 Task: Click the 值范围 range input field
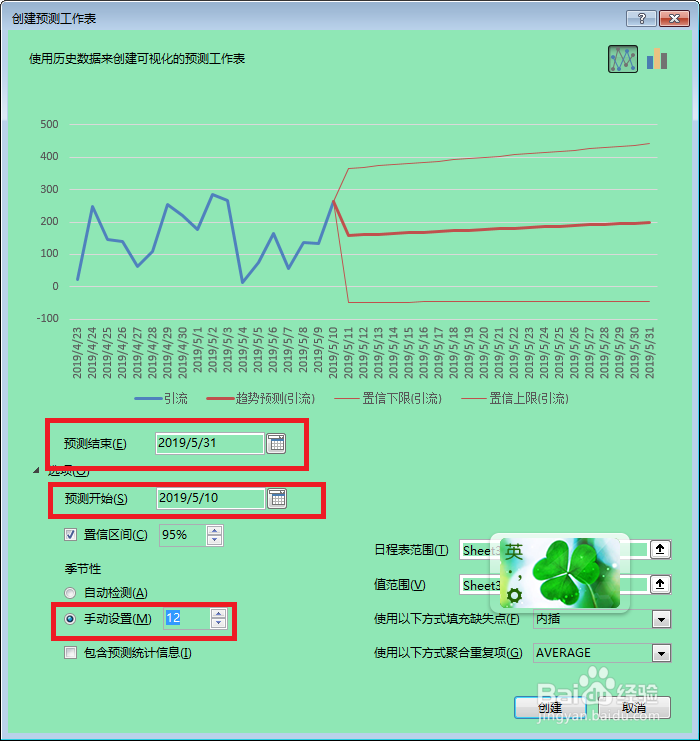(x=554, y=585)
